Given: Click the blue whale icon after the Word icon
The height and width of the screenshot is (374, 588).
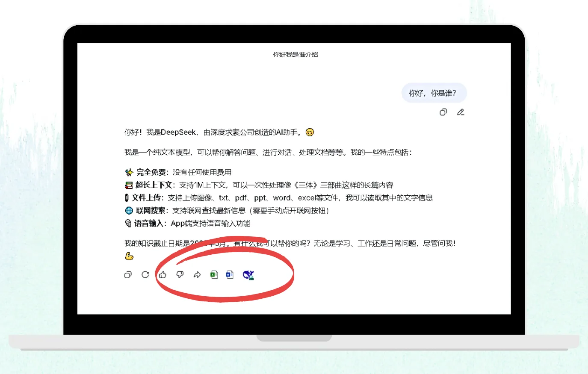Looking at the screenshot, I should point(248,275).
